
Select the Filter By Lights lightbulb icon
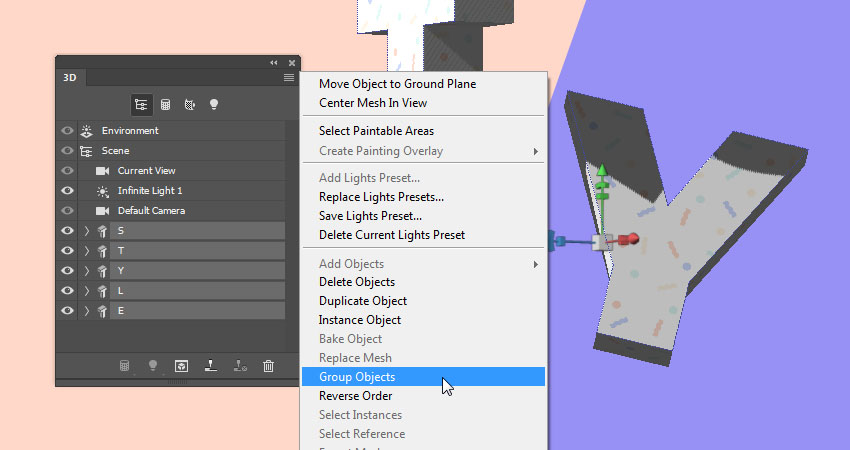(x=214, y=105)
